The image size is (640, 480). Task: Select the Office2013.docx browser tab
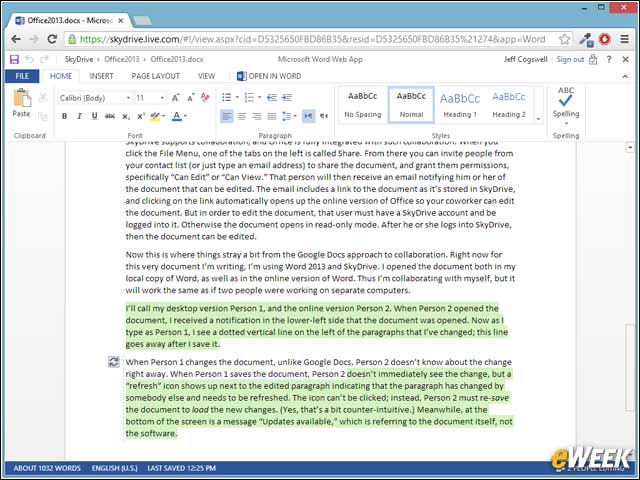pos(69,20)
